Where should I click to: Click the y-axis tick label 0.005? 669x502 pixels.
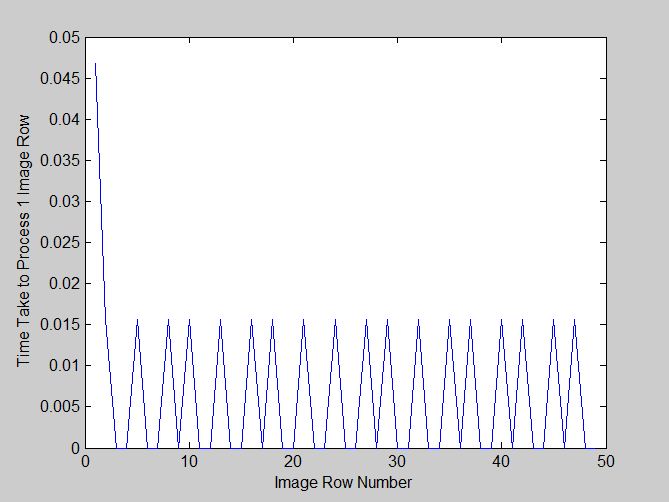click(x=58, y=407)
